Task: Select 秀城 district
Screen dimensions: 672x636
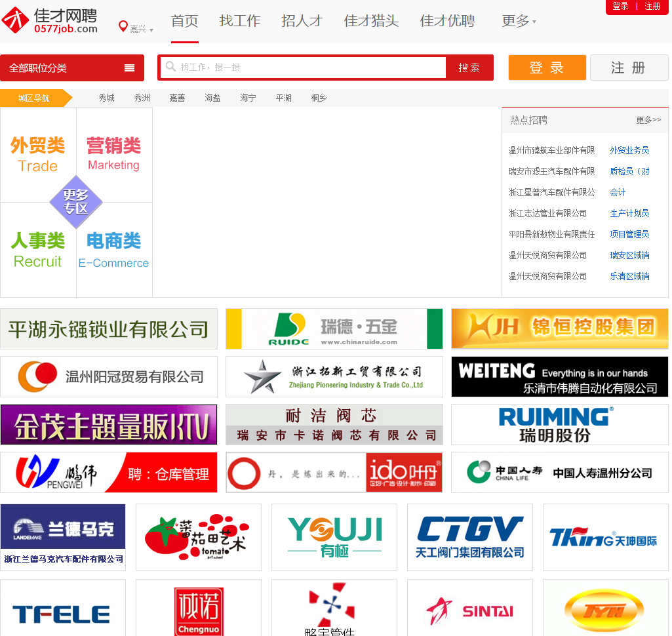Action: (107, 98)
